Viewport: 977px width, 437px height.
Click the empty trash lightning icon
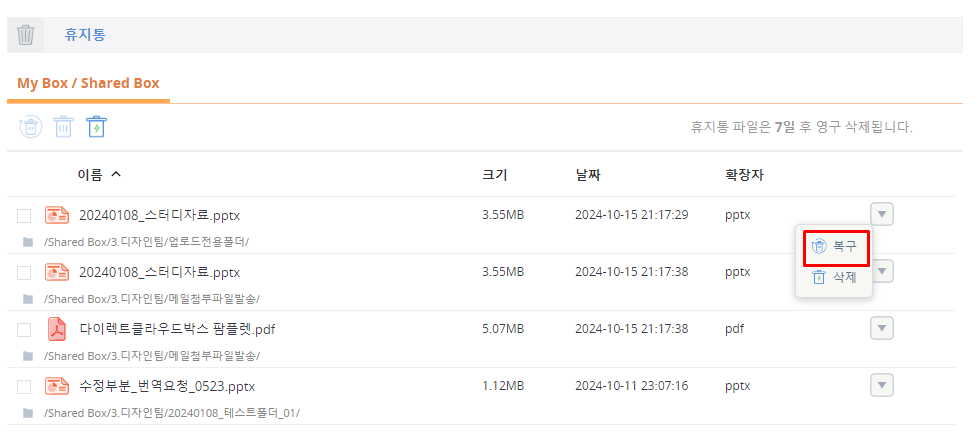[96, 127]
